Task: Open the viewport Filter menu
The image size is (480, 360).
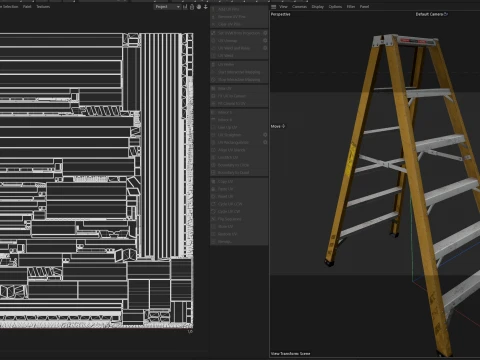Action: (x=351, y=7)
